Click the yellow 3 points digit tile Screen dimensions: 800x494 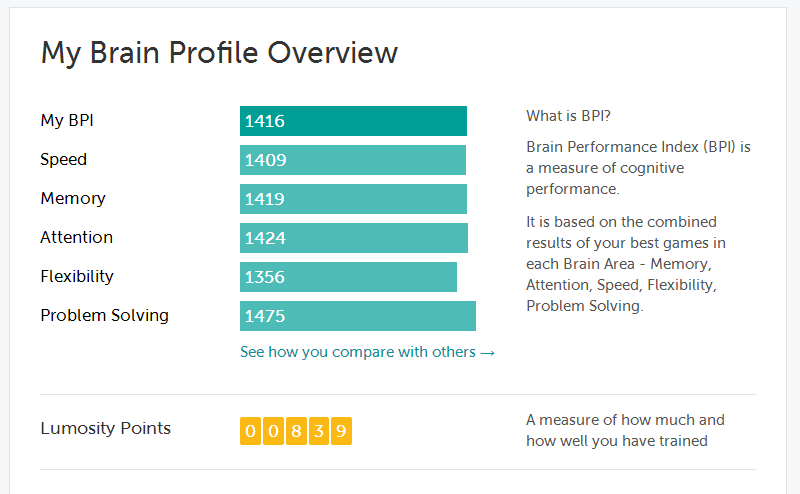[x=319, y=431]
